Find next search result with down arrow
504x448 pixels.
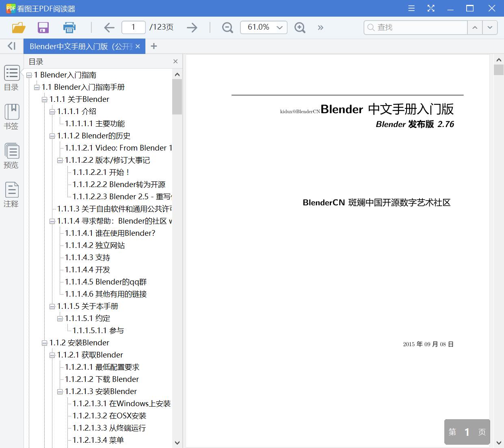click(x=490, y=28)
